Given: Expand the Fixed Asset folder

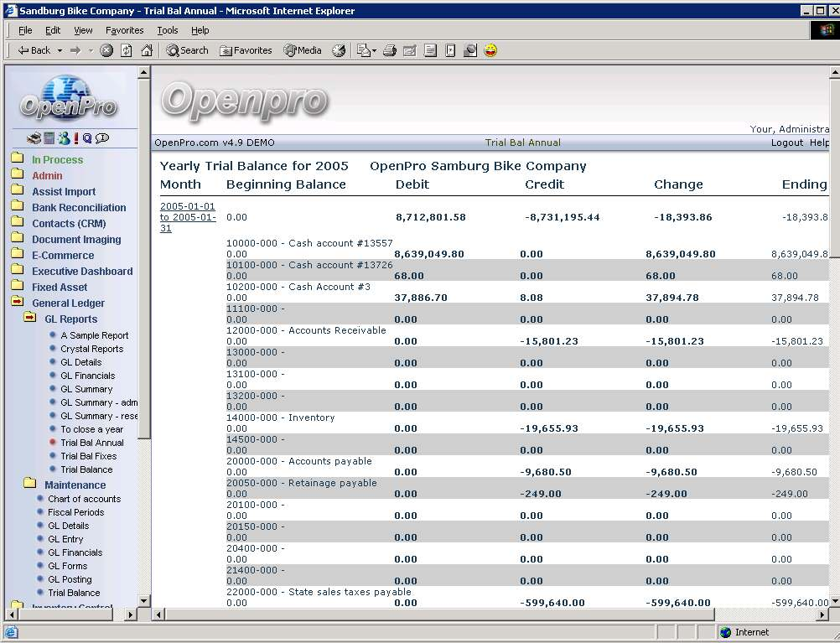Looking at the screenshot, I should (59, 287).
